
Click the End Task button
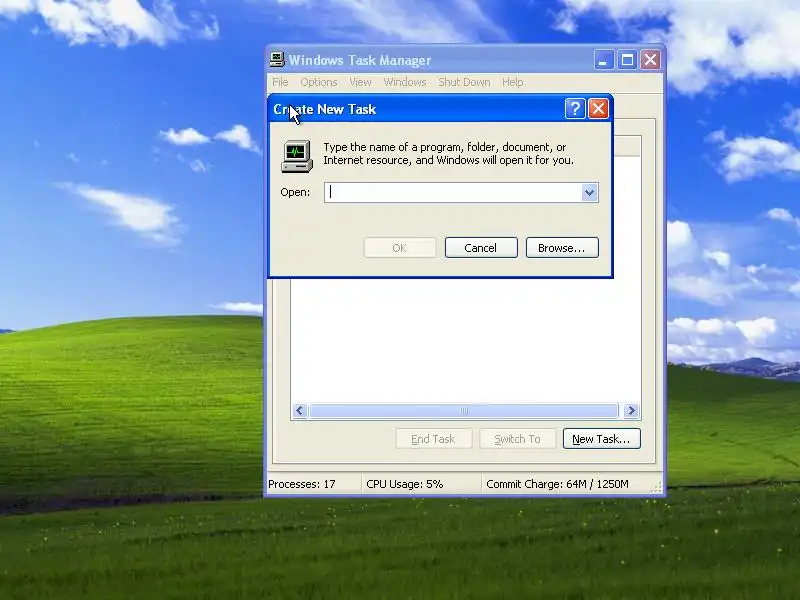pos(434,439)
